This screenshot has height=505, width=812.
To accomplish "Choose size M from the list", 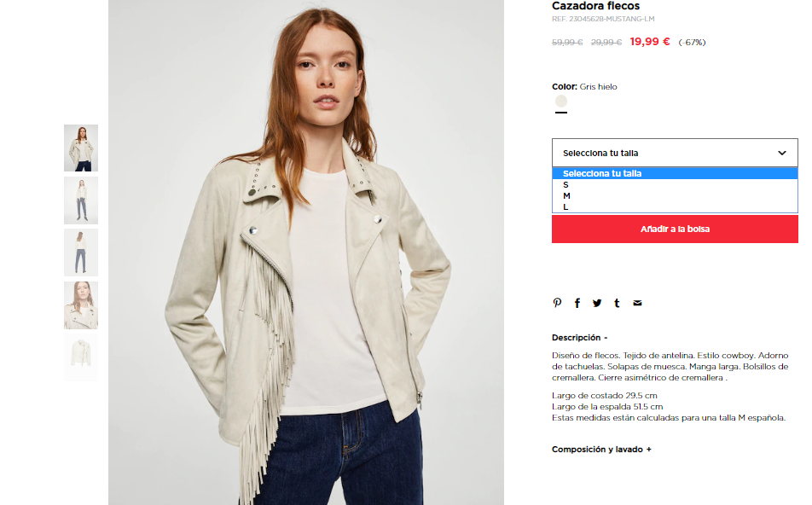I will point(675,196).
